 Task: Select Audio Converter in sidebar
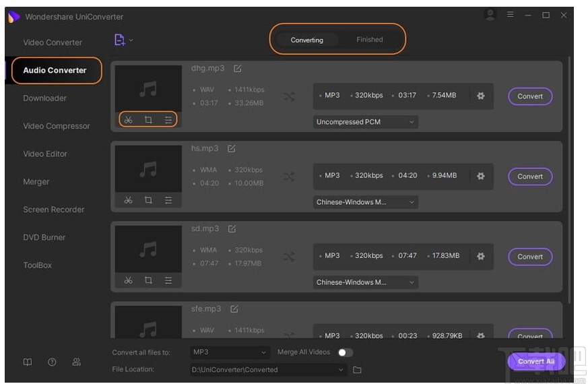(55, 70)
